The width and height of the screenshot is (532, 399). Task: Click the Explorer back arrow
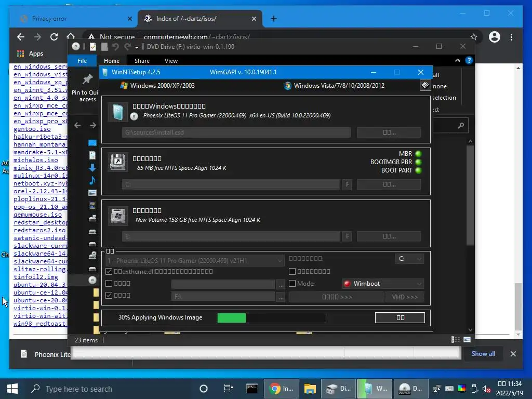pos(78,125)
